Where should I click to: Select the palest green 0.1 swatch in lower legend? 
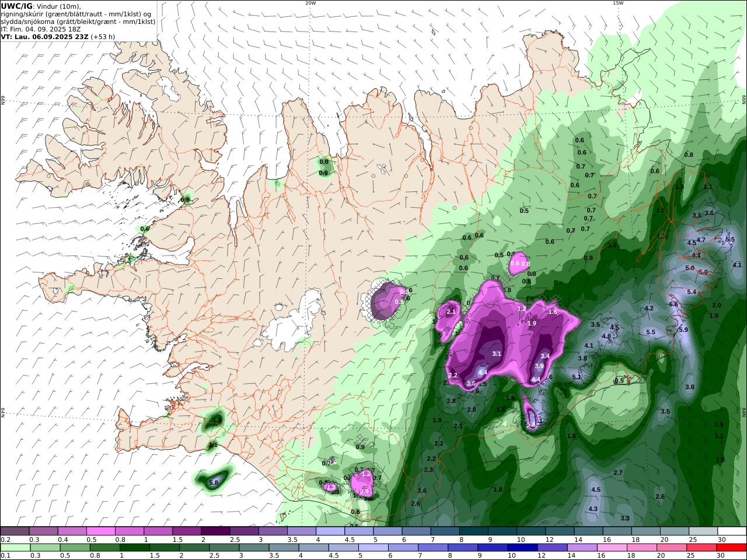(16, 548)
